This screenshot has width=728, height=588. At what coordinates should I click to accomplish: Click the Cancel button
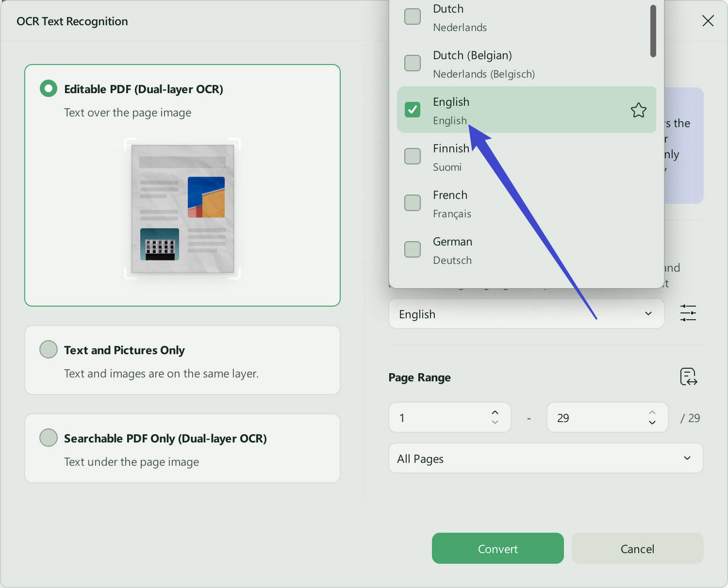pos(638,548)
